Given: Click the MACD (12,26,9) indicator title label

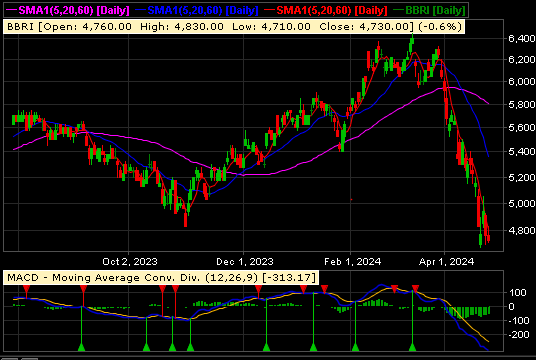Looking at the screenshot, I should coord(161,277).
